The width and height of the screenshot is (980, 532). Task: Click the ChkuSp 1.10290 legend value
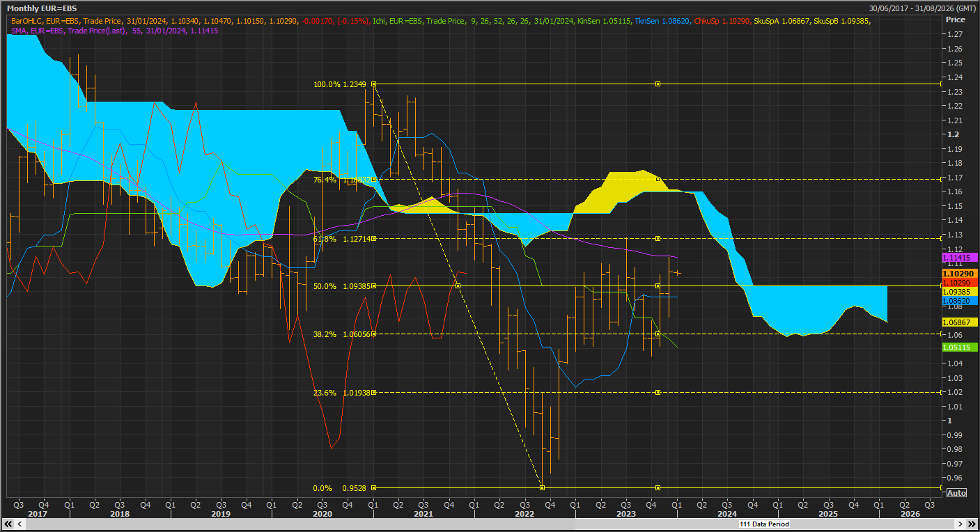(x=721, y=22)
